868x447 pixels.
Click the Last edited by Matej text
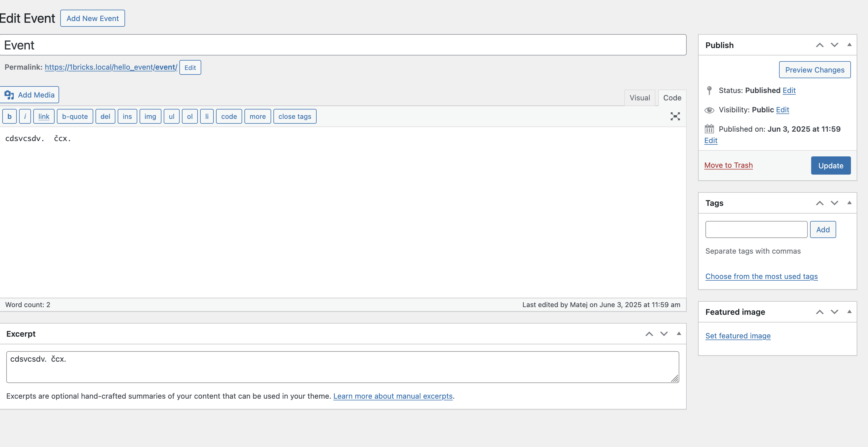pos(601,305)
